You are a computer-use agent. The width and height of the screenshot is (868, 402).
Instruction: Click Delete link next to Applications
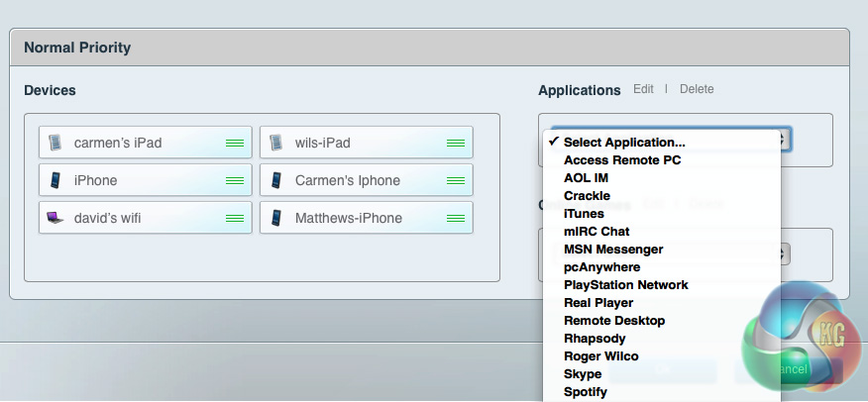(x=697, y=89)
